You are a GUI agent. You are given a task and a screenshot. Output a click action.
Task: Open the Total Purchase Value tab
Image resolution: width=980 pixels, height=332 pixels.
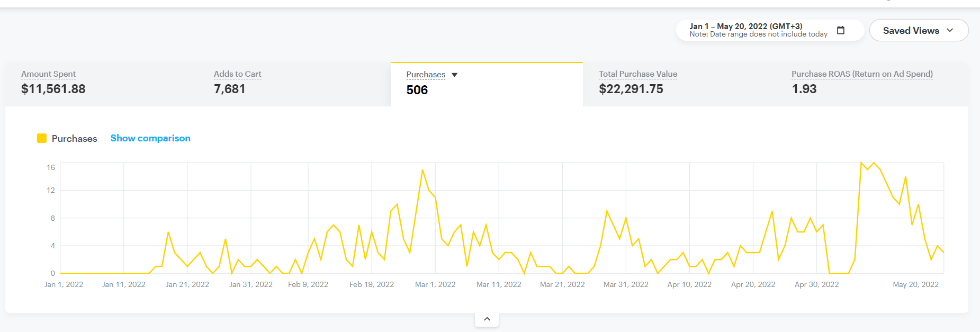pyautogui.click(x=637, y=74)
